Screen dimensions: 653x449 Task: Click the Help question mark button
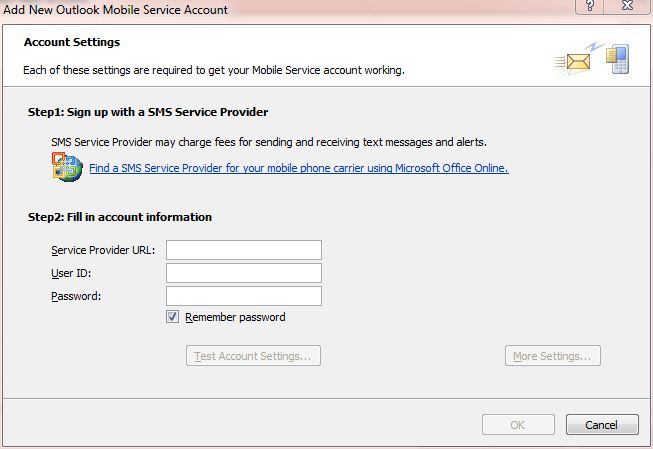[x=591, y=7]
